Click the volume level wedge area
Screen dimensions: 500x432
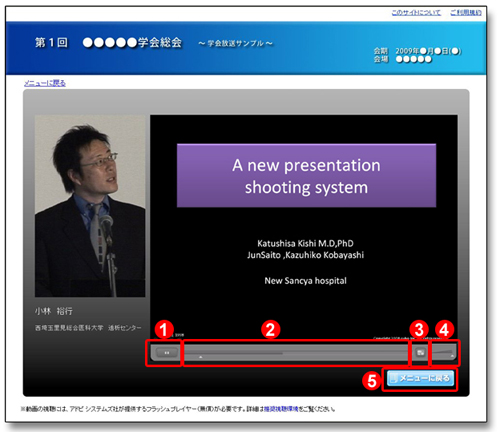coord(443,351)
